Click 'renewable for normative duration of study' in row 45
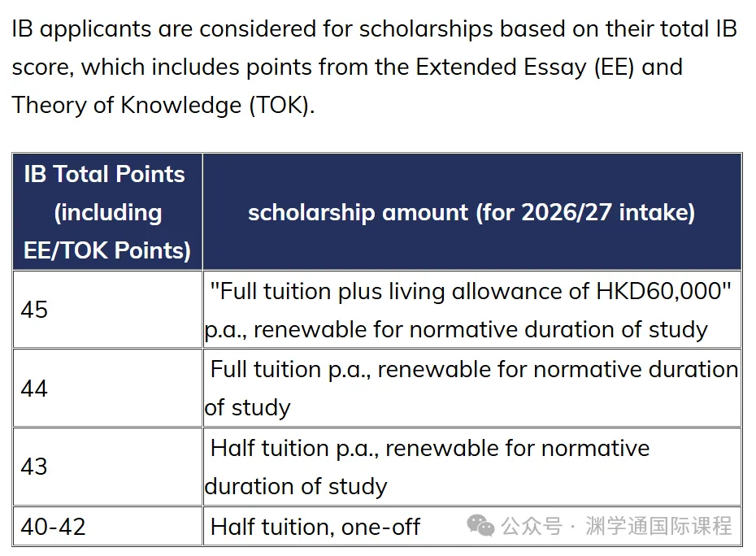The height and width of the screenshot is (556, 756). coord(480,330)
